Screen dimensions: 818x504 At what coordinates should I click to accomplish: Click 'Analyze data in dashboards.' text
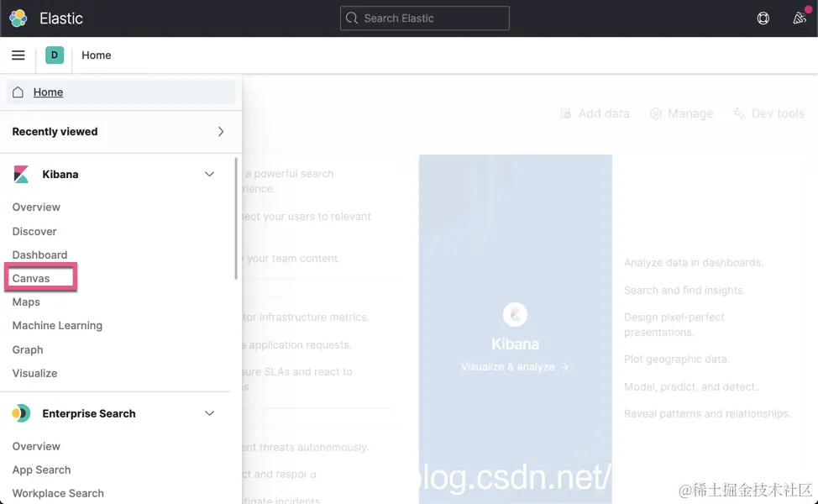(694, 262)
